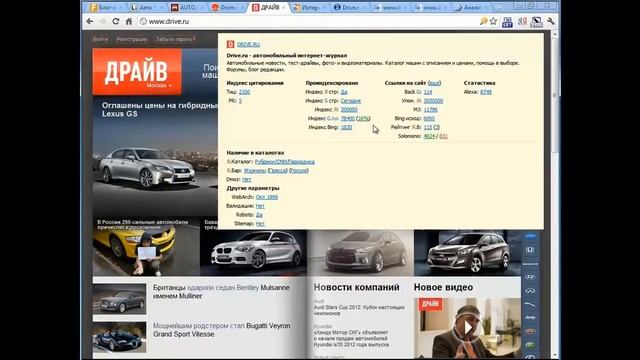Click the Infiniti logo in brand sidebar
Image resolution: width=640 pixels, height=360 pixels.
coord(530,291)
